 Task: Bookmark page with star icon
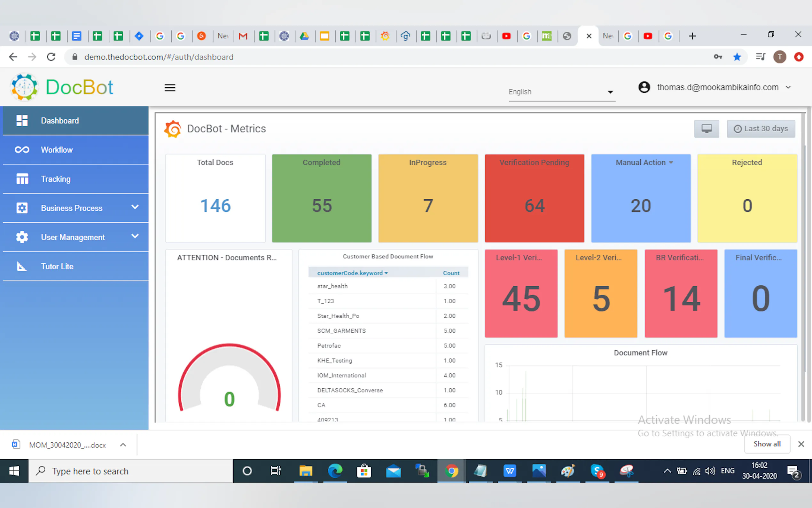(x=737, y=57)
